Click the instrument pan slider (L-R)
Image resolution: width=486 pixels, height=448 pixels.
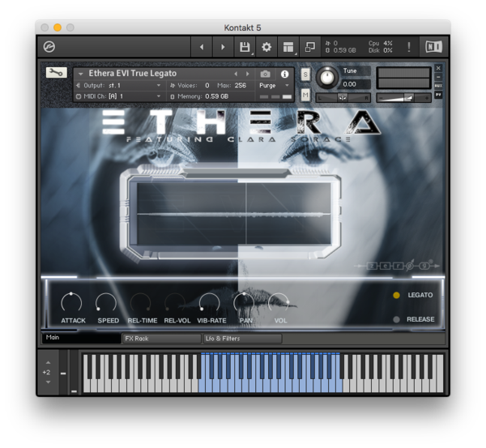343,98
